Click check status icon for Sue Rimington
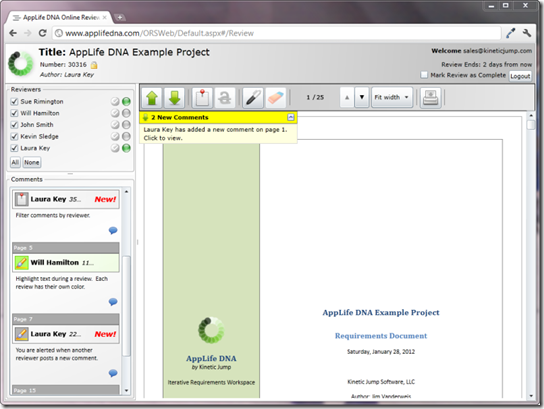This screenshot has width=544, height=409. (115, 101)
